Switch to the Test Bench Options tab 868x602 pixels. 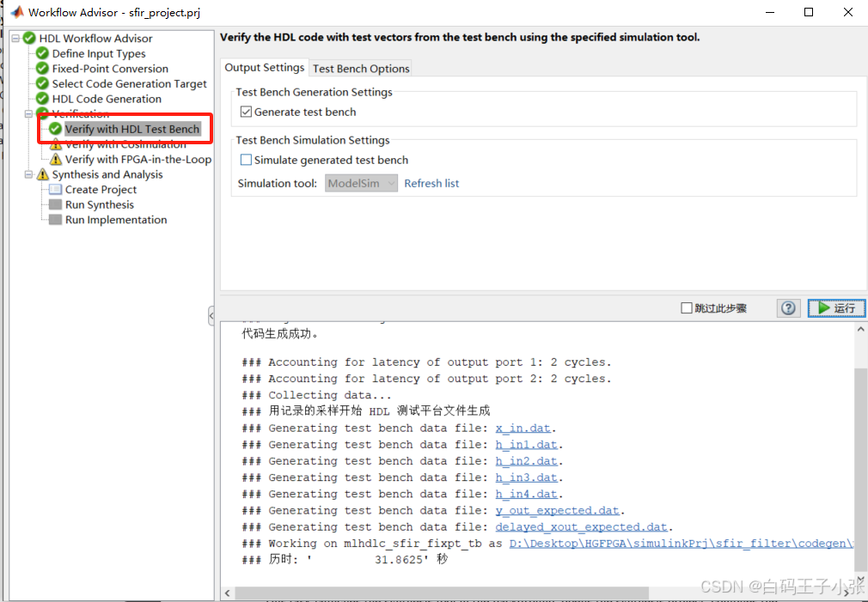coord(361,69)
